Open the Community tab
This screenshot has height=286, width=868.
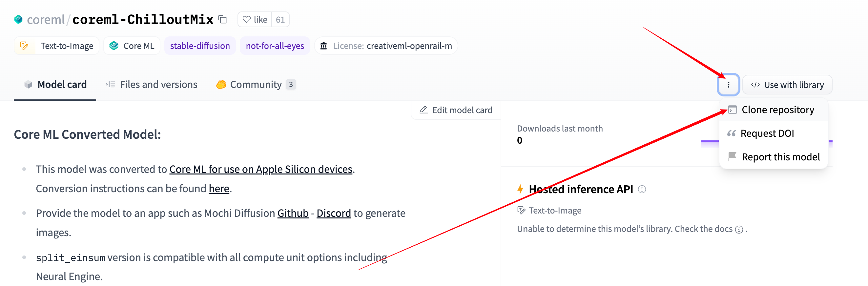click(x=256, y=85)
